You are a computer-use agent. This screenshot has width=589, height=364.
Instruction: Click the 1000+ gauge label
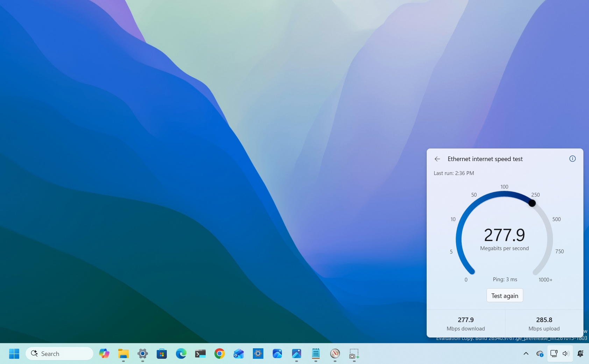pos(545,280)
